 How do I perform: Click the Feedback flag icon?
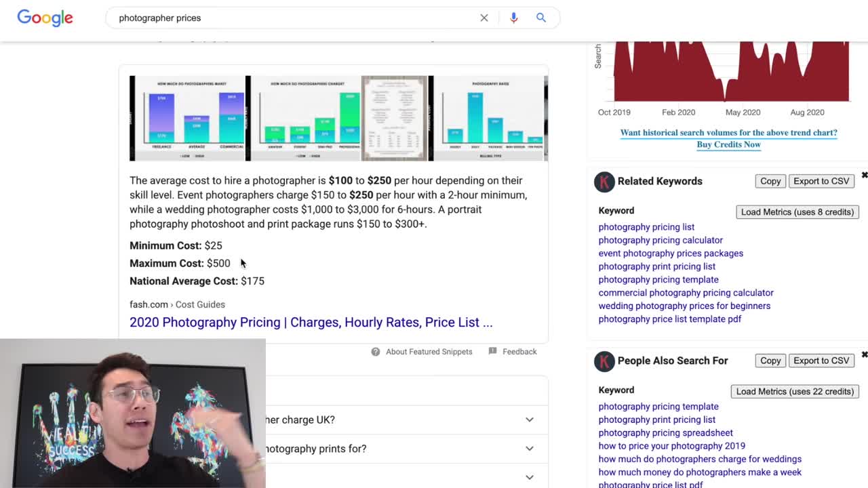click(493, 351)
